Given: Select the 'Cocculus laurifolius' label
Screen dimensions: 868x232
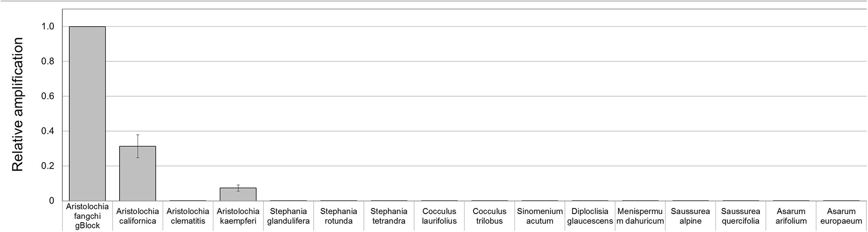Looking at the screenshot, I should (x=439, y=216).
